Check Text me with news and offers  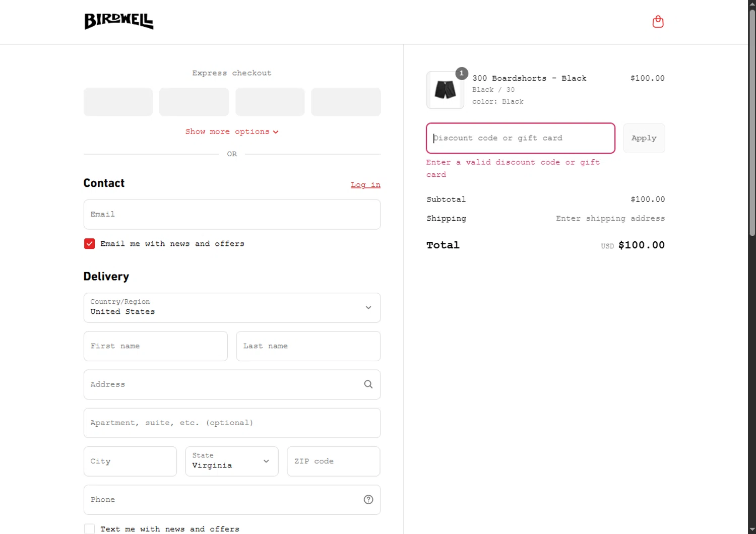90,529
